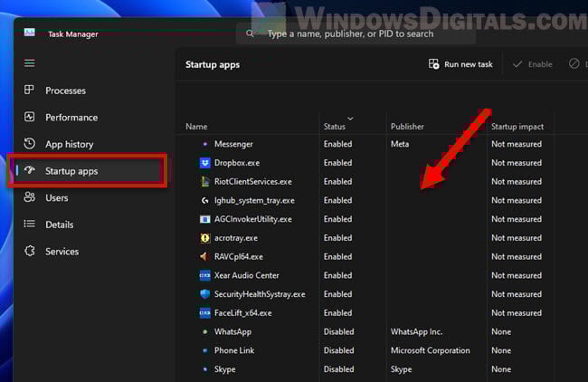Click Skype publisher cell
Image resolution: width=588 pixels, height=382 pixels.
point(401,369)
